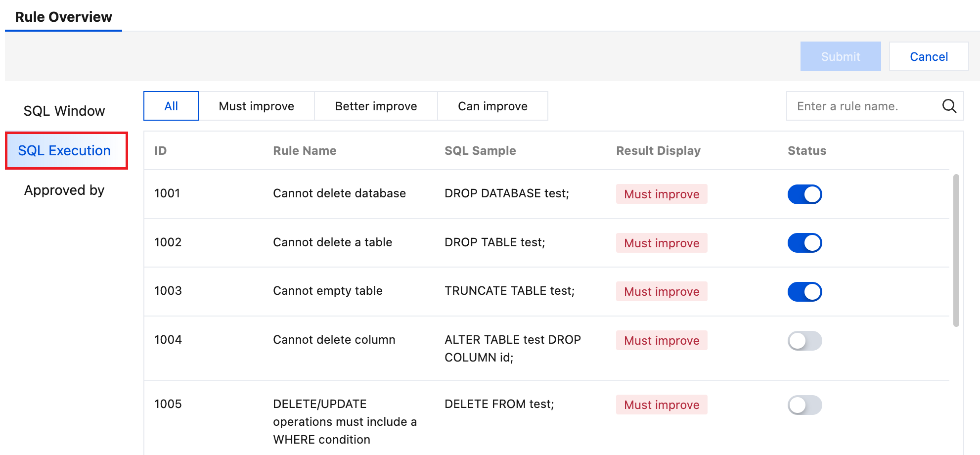The height and width of the screenshot is (455, 980).
Task: Select the All filter tab
Action: click(x=171, y=106)
